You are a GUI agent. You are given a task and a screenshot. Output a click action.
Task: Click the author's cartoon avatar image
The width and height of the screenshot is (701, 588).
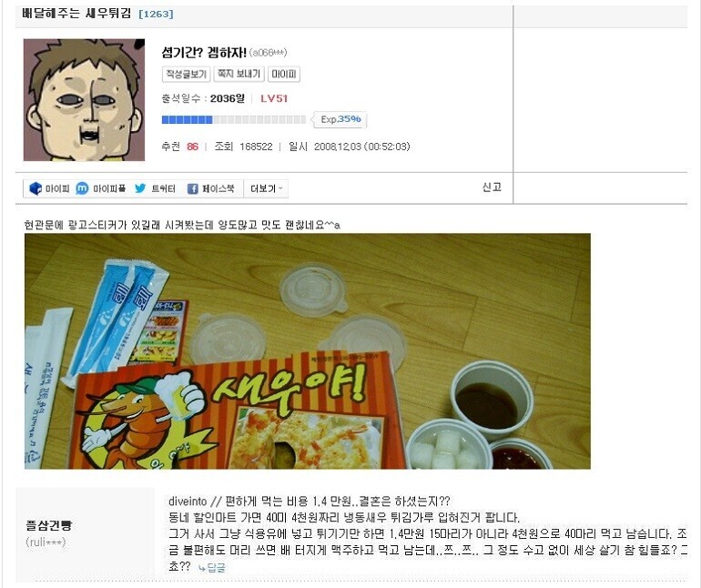pyautogui.click(x=84, y=100)
